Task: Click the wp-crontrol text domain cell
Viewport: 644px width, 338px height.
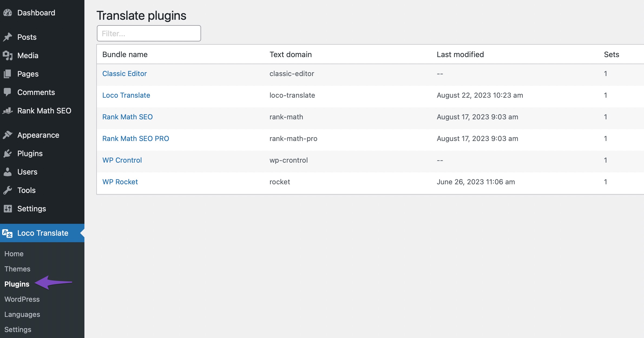Action: [289, 160]
